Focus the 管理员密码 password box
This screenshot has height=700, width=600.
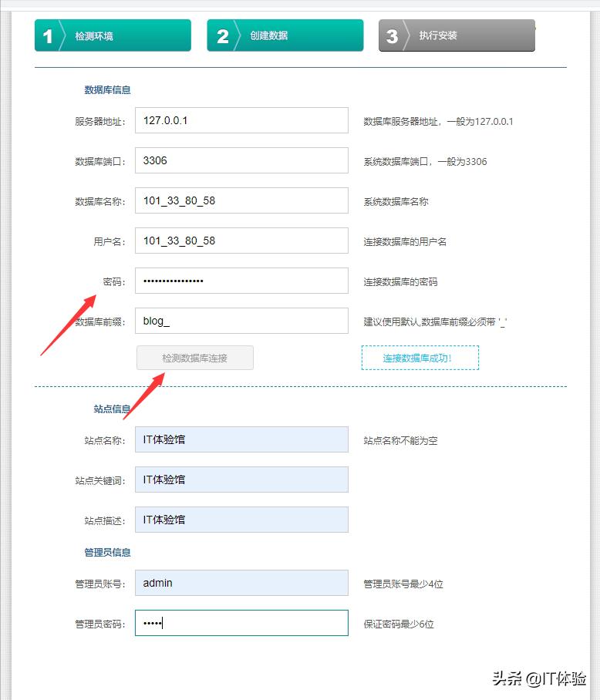coord(241,623)
